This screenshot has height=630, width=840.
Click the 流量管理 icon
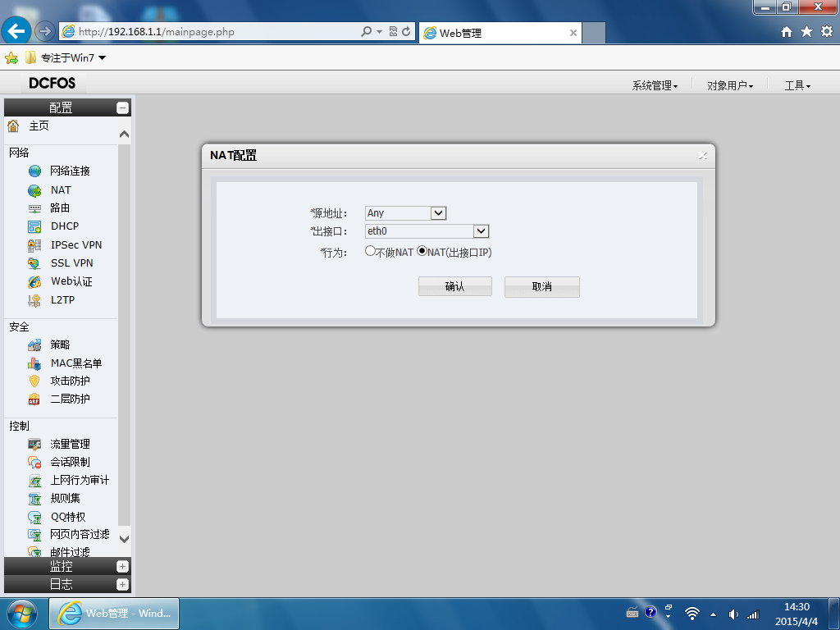click(x=34, y=445)
